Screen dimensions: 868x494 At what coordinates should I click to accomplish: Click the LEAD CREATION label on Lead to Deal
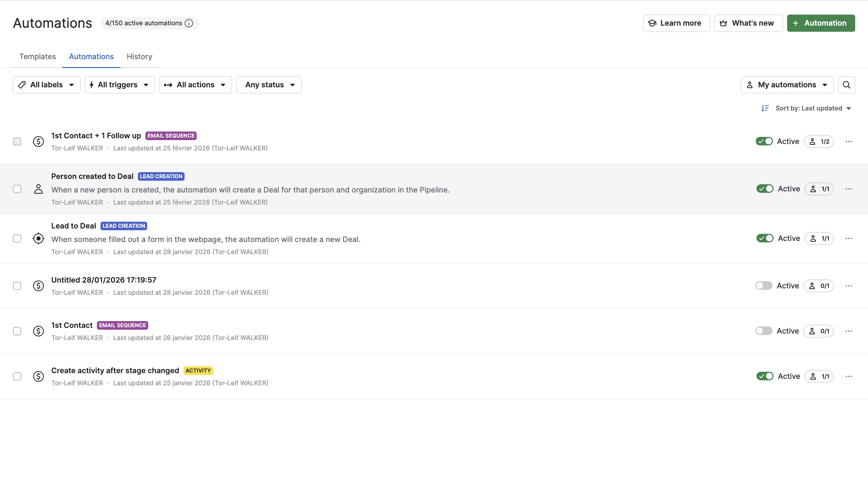pyautogui.click(x=124, y=226)
